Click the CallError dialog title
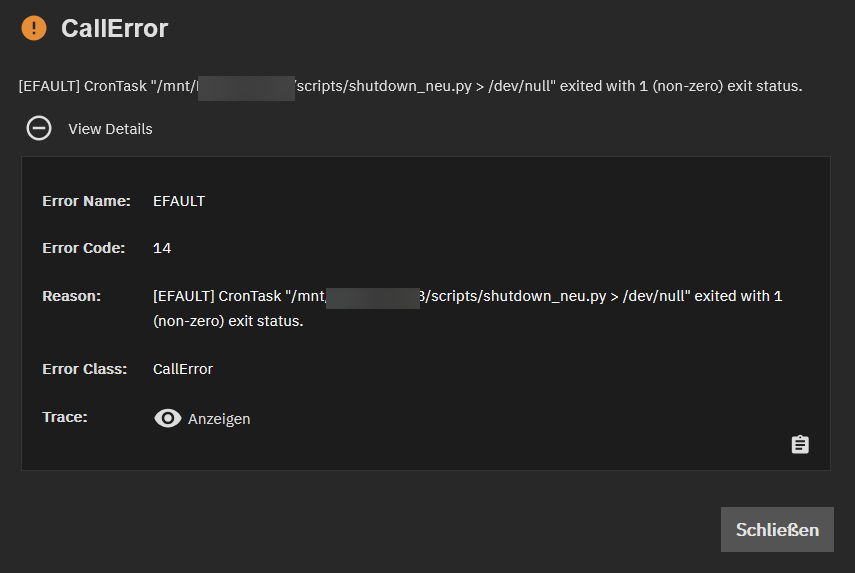The image size is (855, 573). pyautogui.click(x=114, y=28)
